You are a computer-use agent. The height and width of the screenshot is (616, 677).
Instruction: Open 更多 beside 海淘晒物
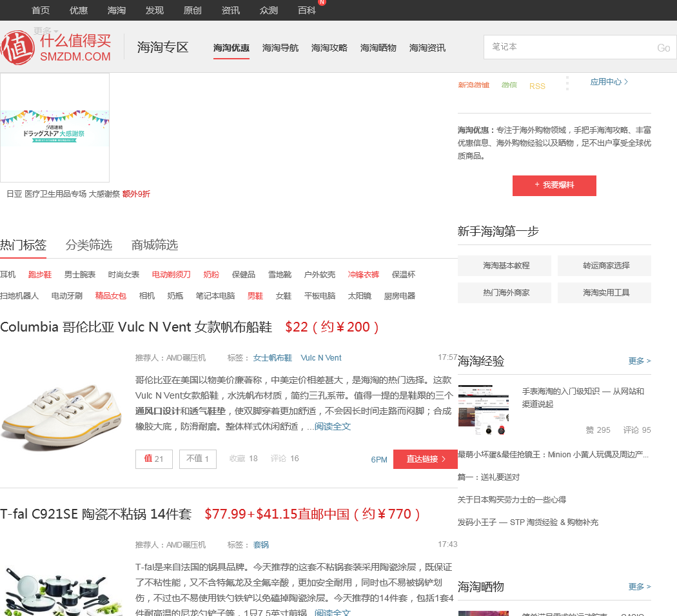click(x=640, y=586)
